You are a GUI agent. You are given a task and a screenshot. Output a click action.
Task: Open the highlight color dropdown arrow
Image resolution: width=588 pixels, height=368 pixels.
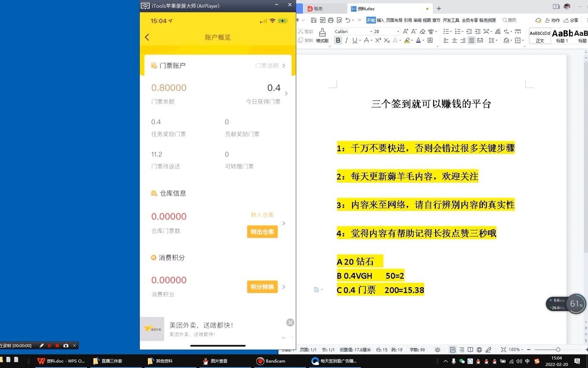click(x=412, y=40)
